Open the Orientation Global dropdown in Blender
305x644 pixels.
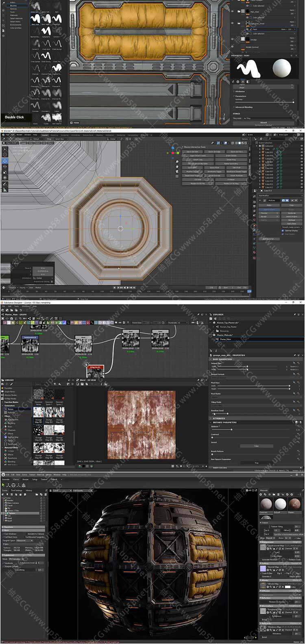pyautogui.click(x=42, y=278)
